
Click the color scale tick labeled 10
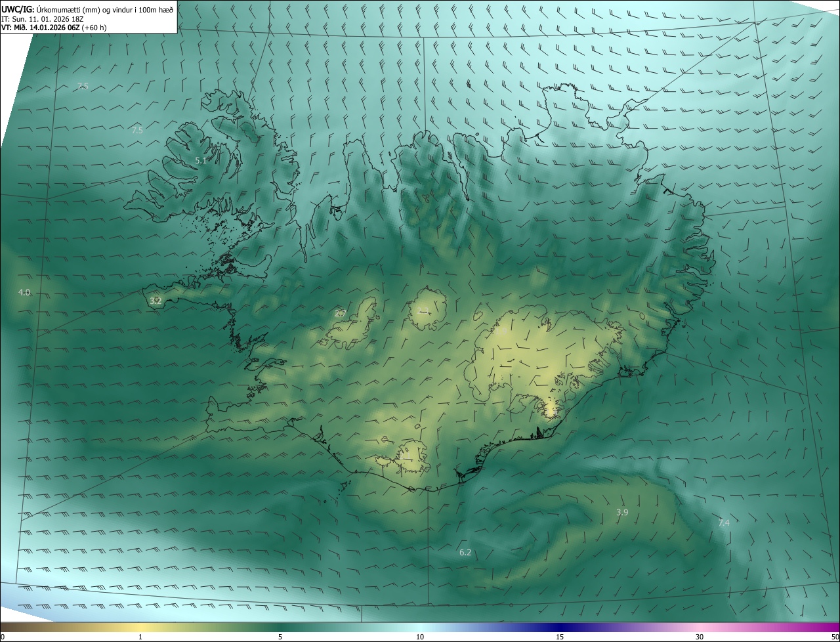point(420,637)
